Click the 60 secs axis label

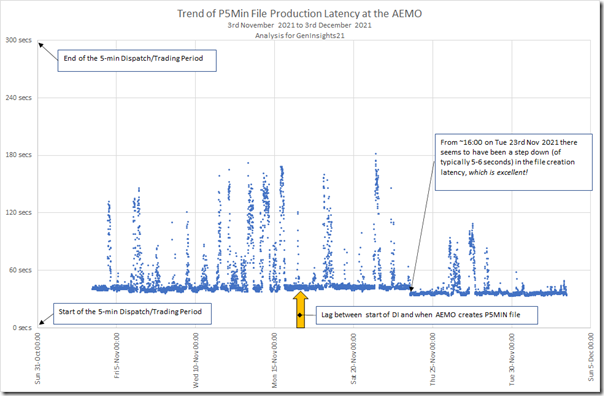pos(20,270)
